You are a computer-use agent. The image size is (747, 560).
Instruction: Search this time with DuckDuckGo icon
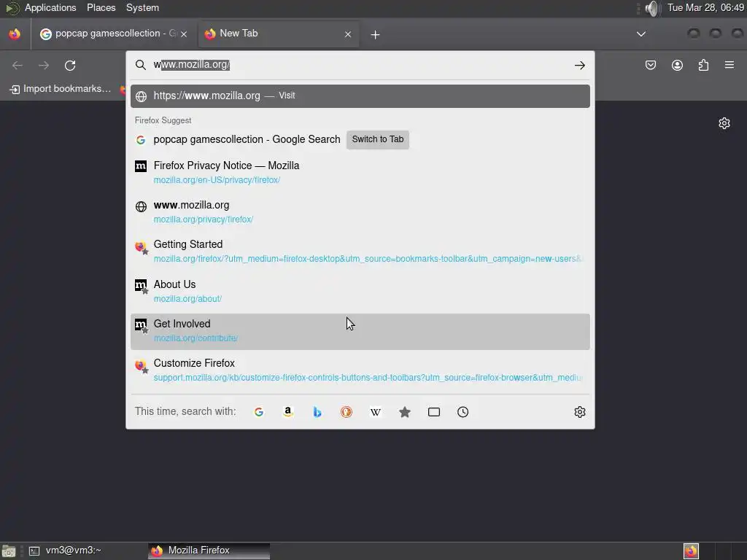point(347,412)
